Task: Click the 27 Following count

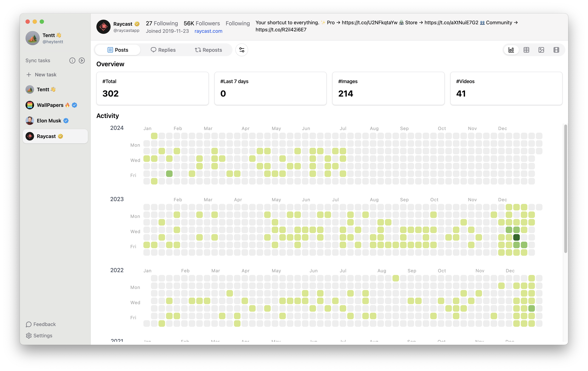Action: pyautogui.click(x=162, y=23)
